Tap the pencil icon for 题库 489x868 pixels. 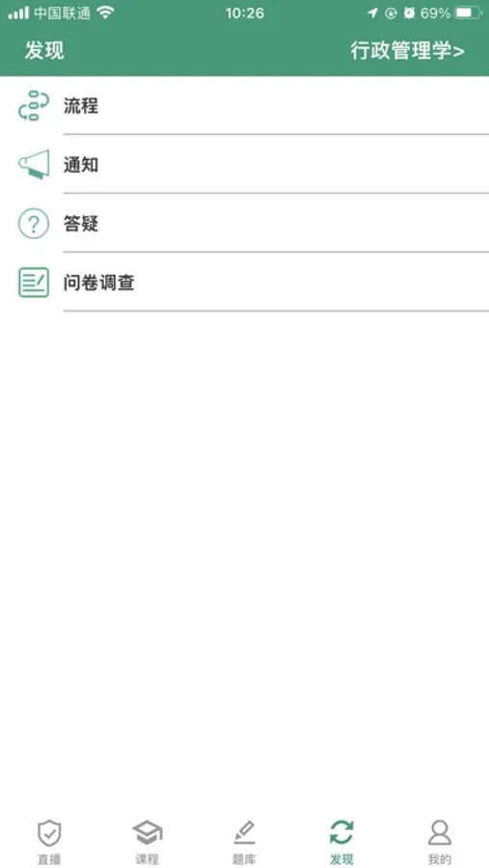tap(244, 833)
